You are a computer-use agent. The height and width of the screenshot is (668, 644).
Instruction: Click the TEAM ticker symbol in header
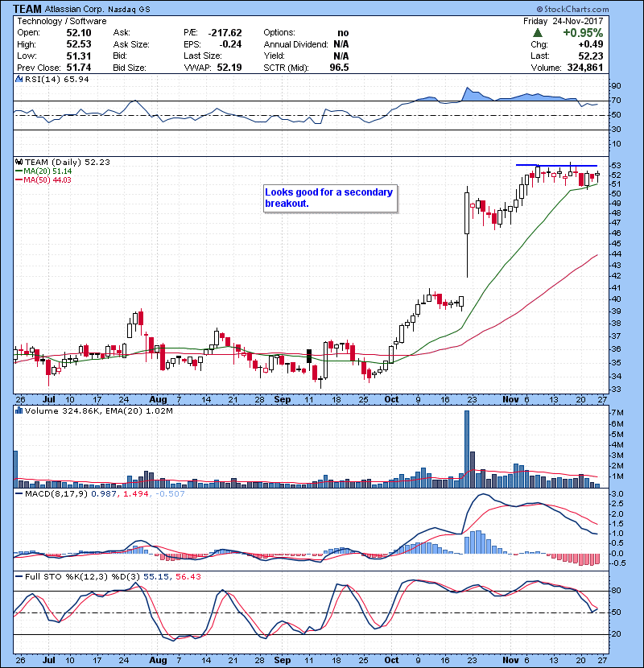click(x=27, y=9)
